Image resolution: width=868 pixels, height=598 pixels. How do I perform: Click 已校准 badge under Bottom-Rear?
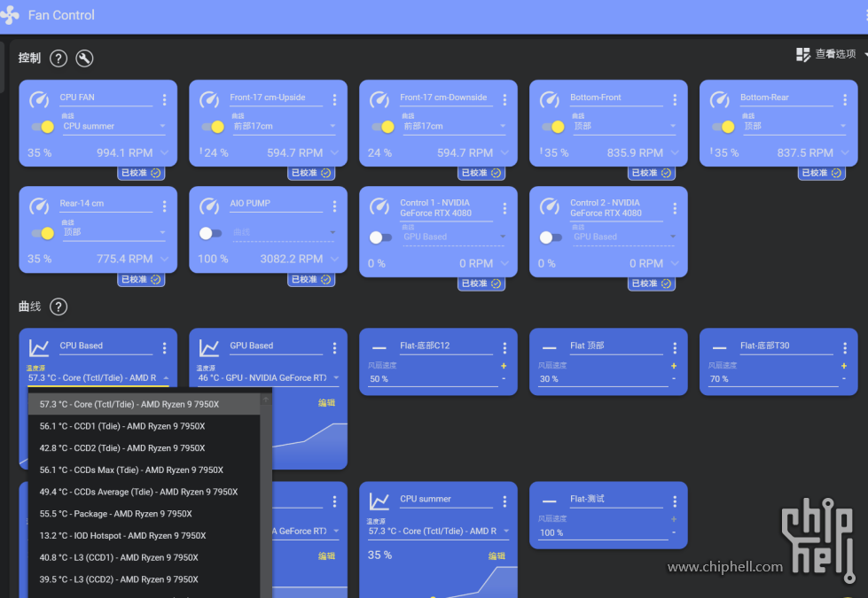click(x=822, y=173)
